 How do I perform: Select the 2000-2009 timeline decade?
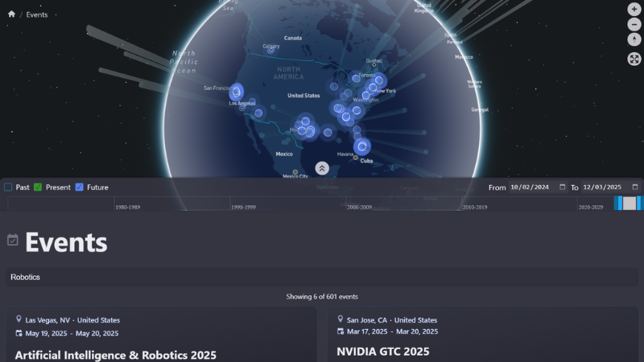(x=359, y=208)
